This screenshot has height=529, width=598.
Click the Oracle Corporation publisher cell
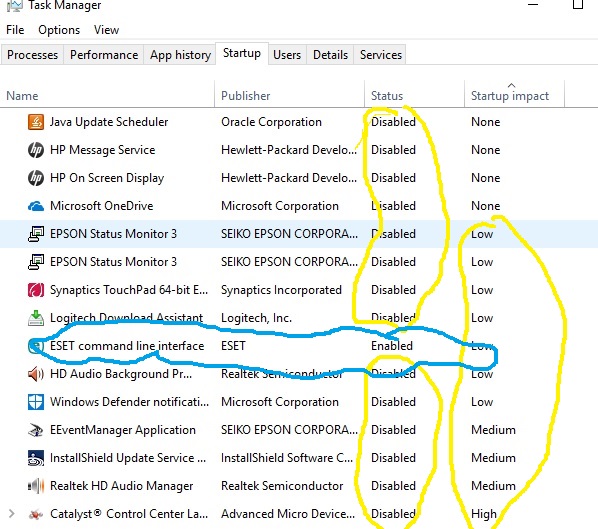tap(271, 122)
